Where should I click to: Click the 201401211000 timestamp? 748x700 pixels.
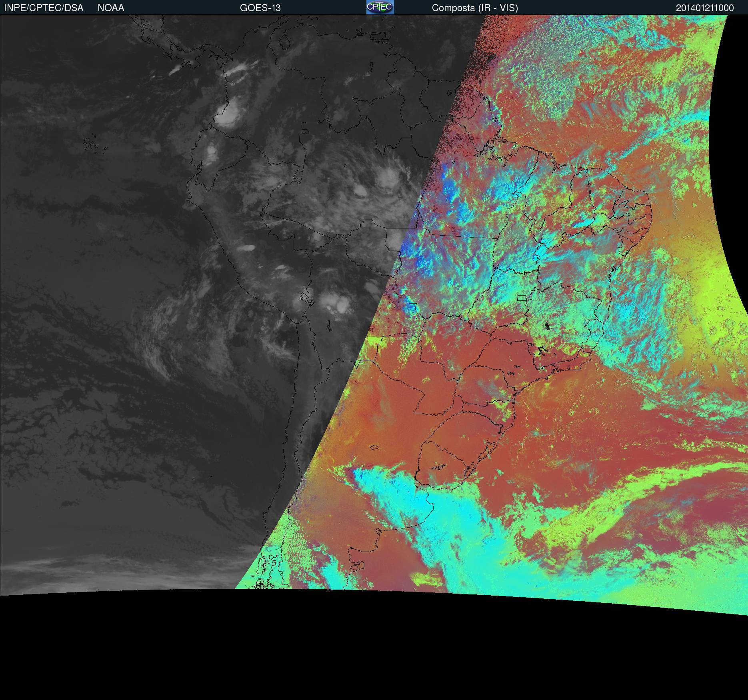point(705,8)
